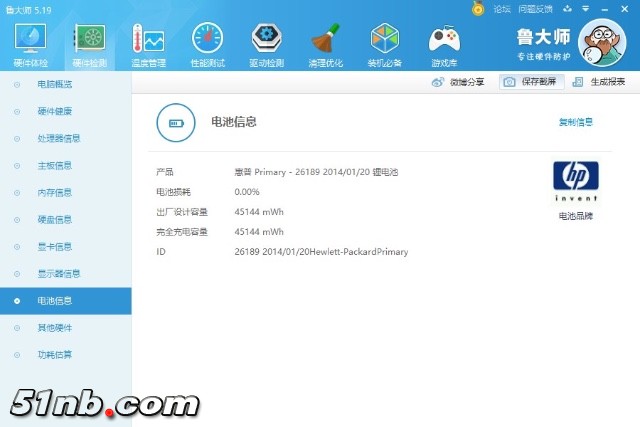Select 电脑概览 in the sidebar
640x427 pixels.
pos(54,84)
